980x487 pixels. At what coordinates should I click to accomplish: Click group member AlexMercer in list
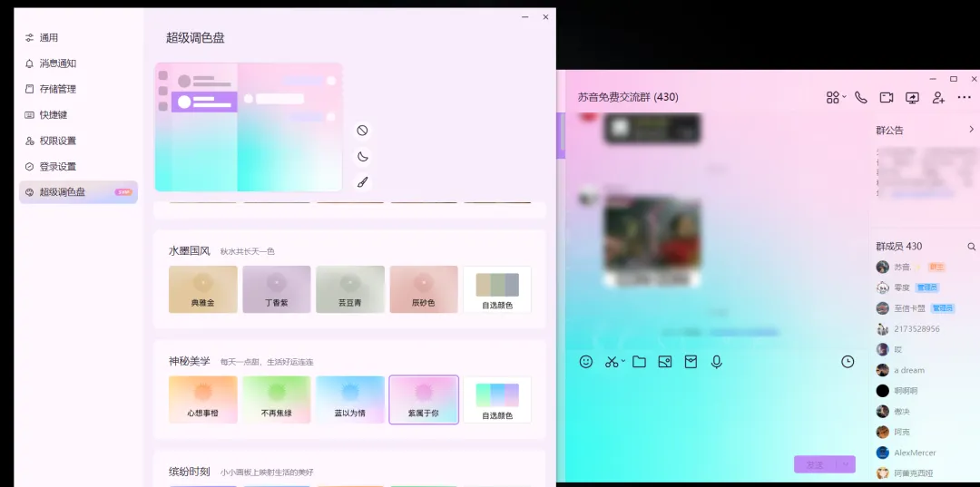(x=914, y=453)
